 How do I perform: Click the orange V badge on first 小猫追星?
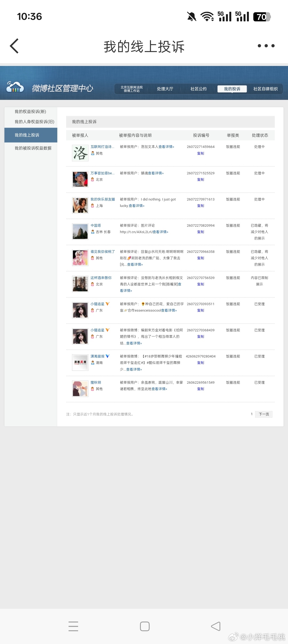click(107, 304)
